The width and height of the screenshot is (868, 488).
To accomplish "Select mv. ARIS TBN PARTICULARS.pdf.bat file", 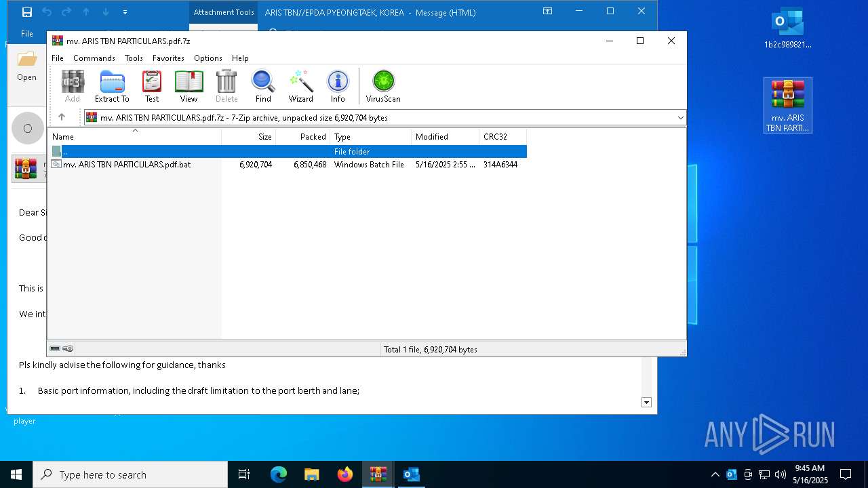I will pyautogui.click(x=127, y=165).
